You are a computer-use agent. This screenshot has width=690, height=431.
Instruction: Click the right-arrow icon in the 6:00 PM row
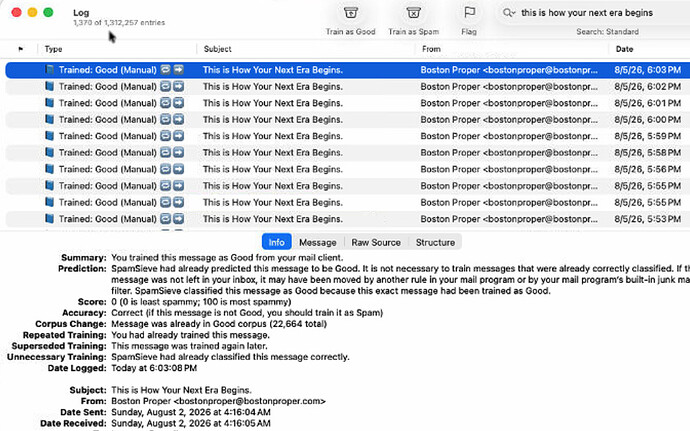pos(178,119)
